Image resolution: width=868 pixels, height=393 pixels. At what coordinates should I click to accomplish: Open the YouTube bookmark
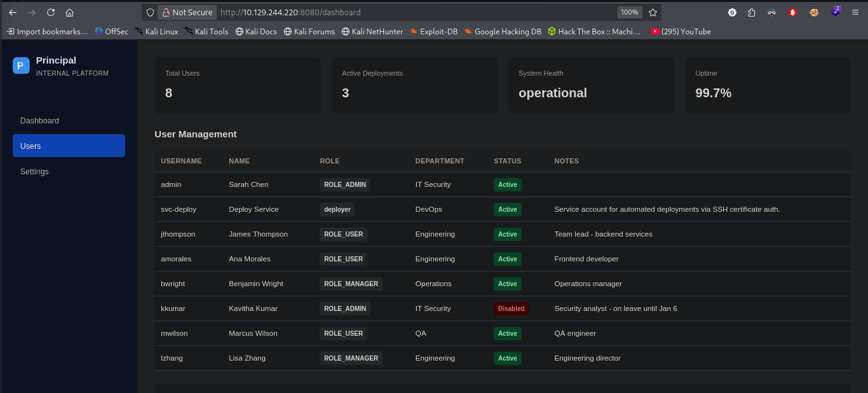[x=681, y=31]
